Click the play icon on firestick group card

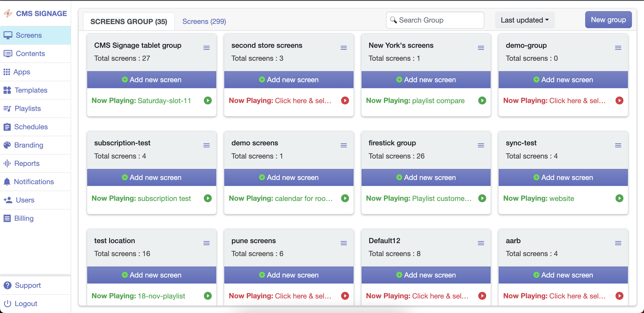click(x=482, y=198)
